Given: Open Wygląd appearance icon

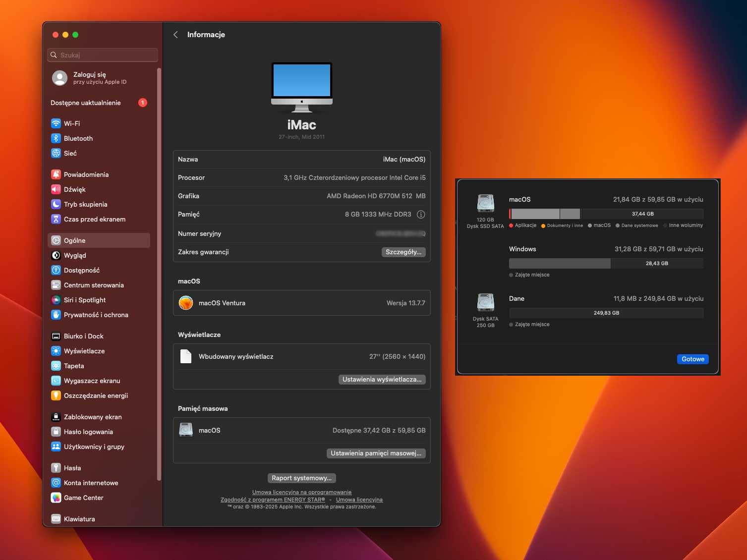Looking at the screenshot, I should (56, 255).
